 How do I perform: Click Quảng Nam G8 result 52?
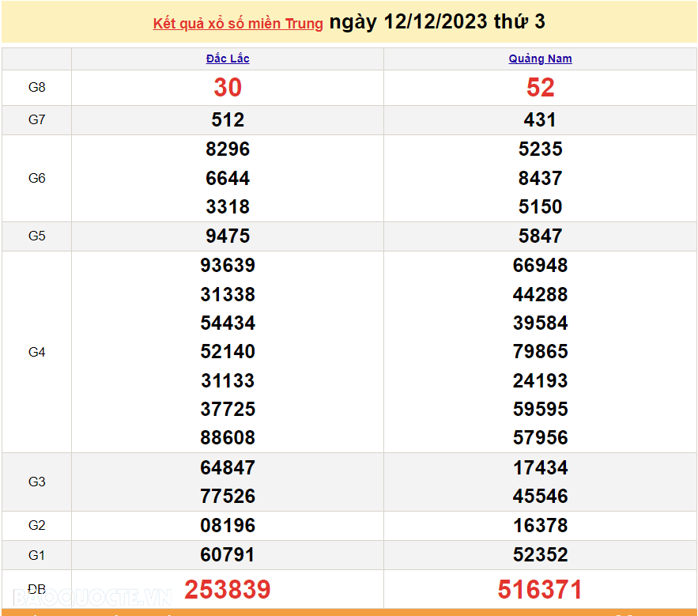coord(540,87)
